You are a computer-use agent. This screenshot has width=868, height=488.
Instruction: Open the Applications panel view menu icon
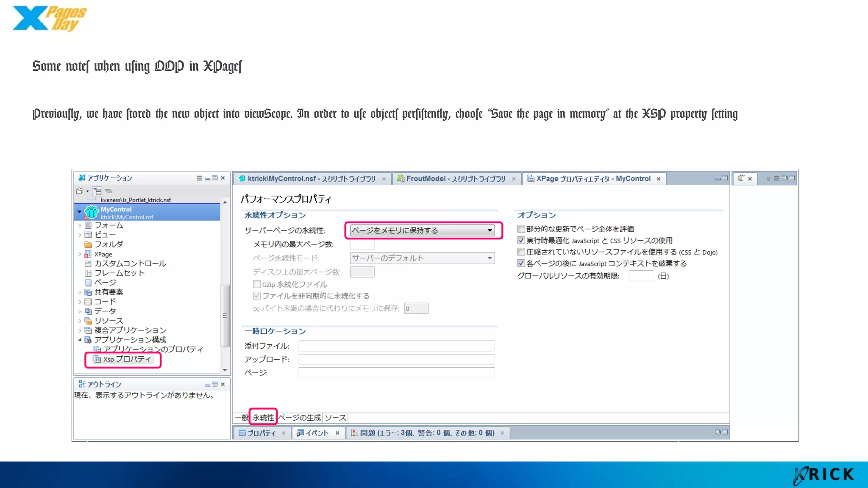click(199, 178)
